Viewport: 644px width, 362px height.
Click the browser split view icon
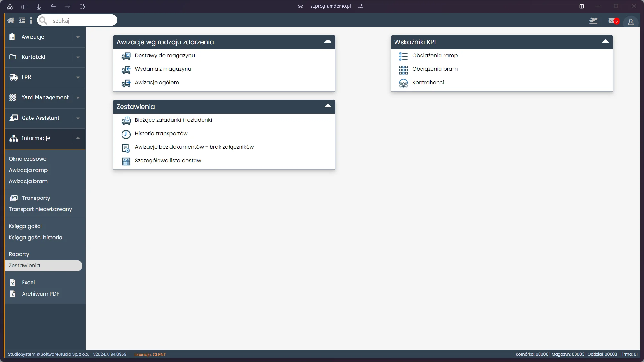(x=581, y=6)
